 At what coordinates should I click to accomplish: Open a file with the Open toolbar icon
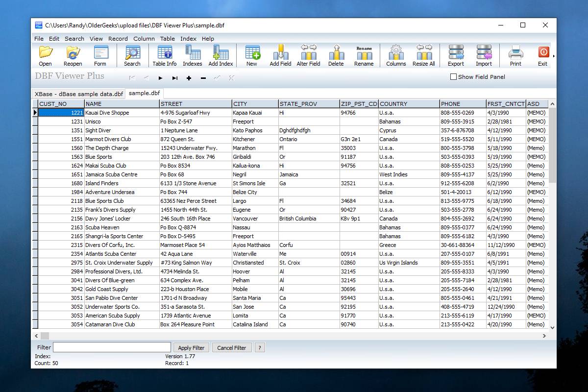[x=45, y=55]
